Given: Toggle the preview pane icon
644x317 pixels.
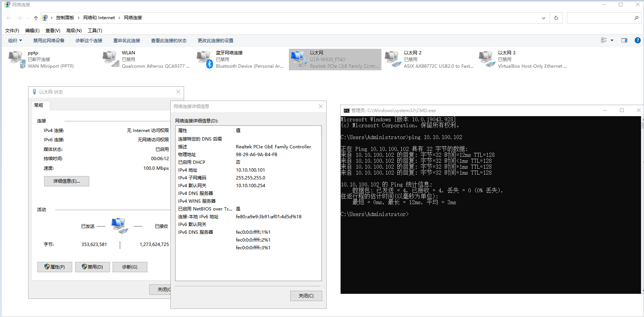Looking at the screenshot, I should (624, 40).
